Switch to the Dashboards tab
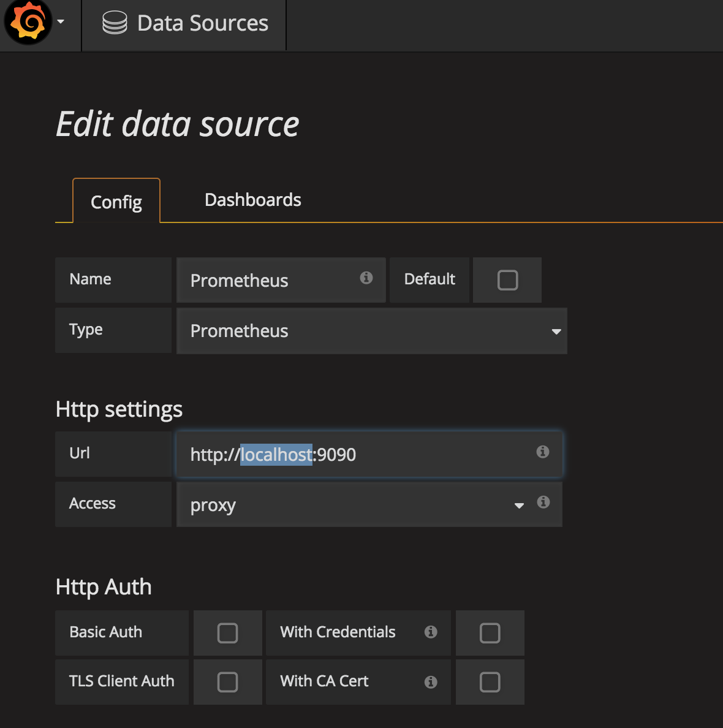 252,200
